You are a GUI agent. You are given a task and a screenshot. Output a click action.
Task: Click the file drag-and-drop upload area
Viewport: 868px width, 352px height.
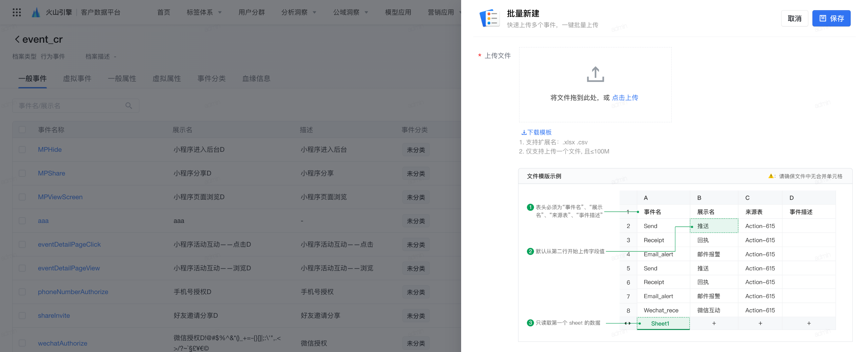(595, 85)
